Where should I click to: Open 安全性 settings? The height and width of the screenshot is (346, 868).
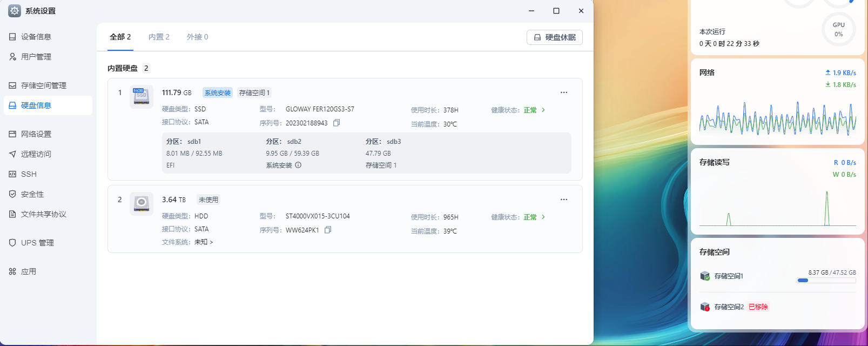tap(48, 194)
